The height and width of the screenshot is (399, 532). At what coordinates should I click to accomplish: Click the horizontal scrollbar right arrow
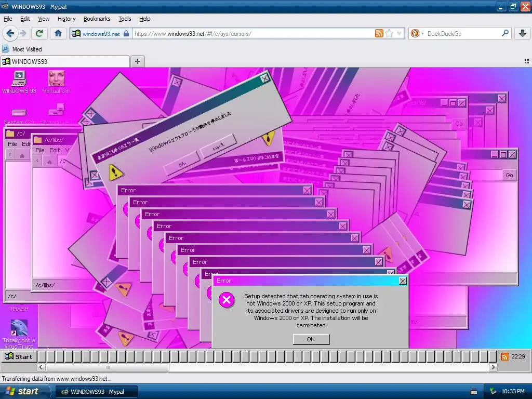coord(493,367)
